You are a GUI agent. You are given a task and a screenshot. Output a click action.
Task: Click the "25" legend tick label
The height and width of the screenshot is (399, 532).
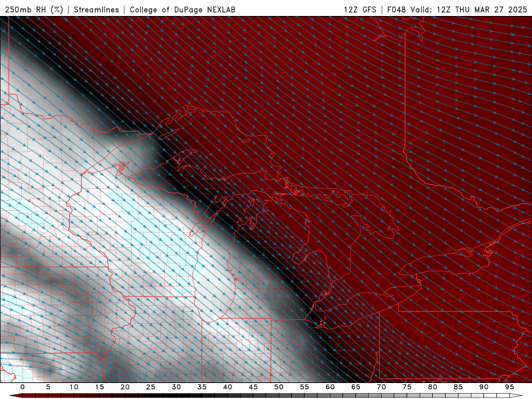151,387
